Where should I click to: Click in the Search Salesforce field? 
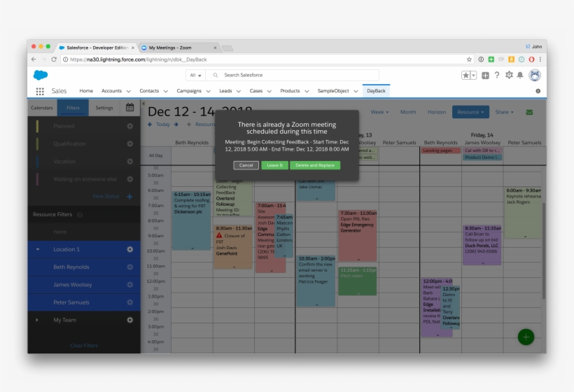[292, 75]
